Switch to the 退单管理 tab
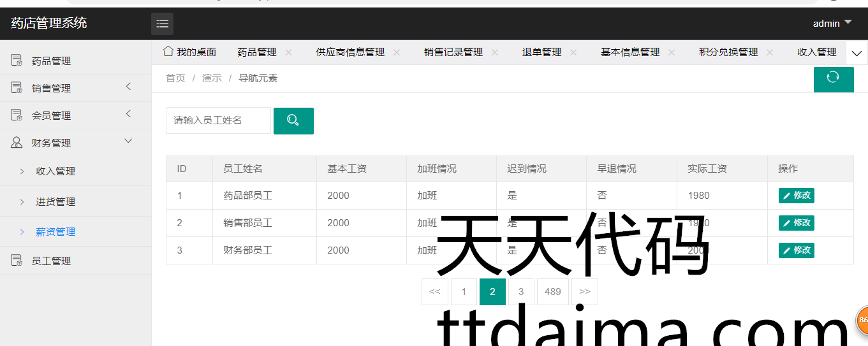 pyautogui.click(x=541, y=52)
